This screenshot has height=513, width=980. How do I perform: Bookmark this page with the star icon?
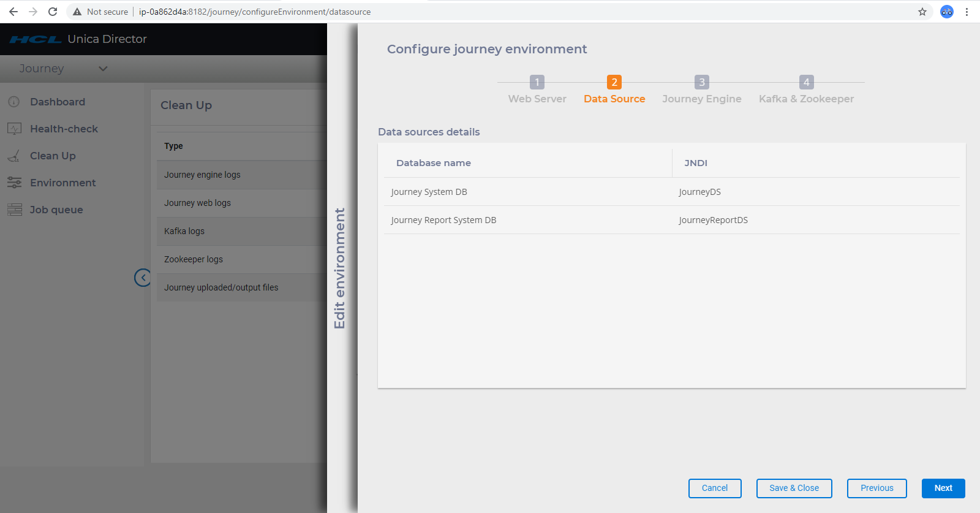922,12
